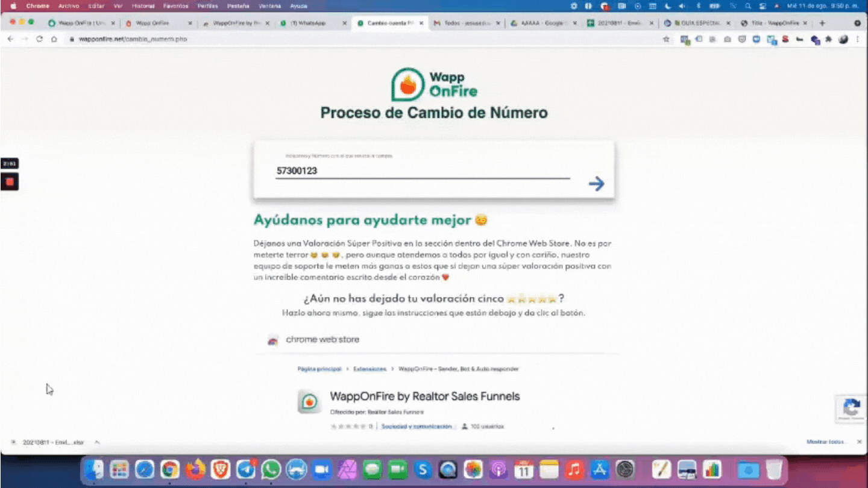Open Finder from the Dock
868x488 pixels.
point(93,469)
